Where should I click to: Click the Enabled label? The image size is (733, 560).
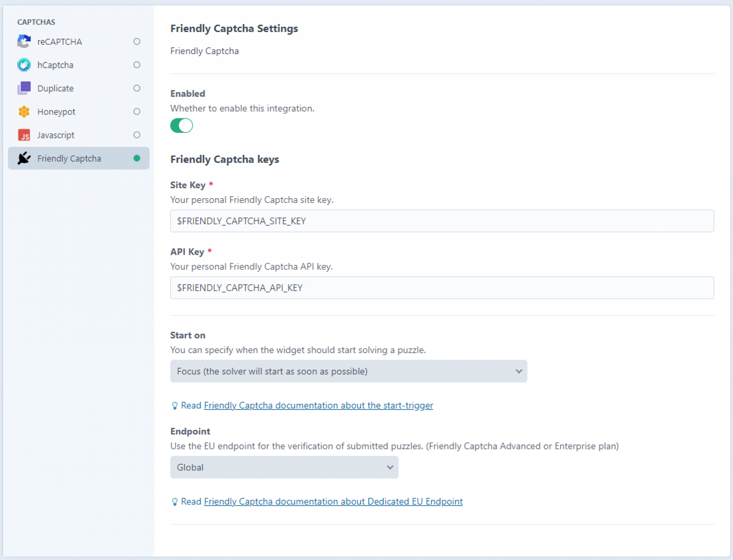pos(188,94)
